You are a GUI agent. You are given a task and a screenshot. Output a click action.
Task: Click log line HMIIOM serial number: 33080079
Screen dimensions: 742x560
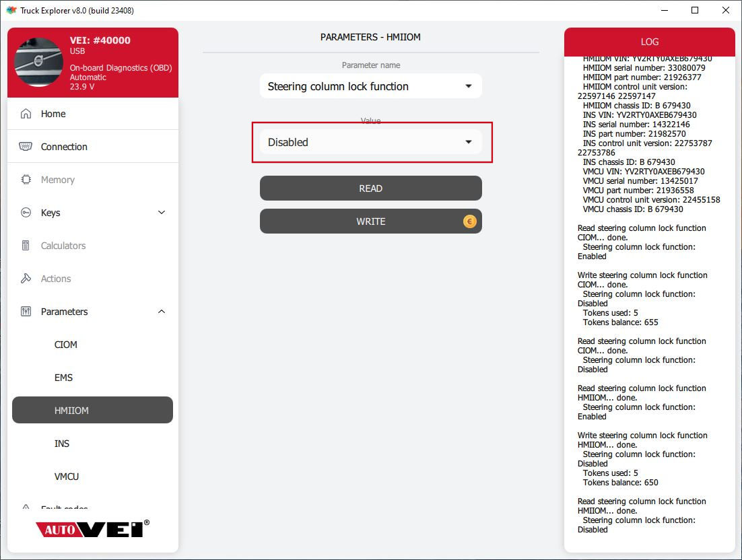pyautogui.click(x=644, y=67)
